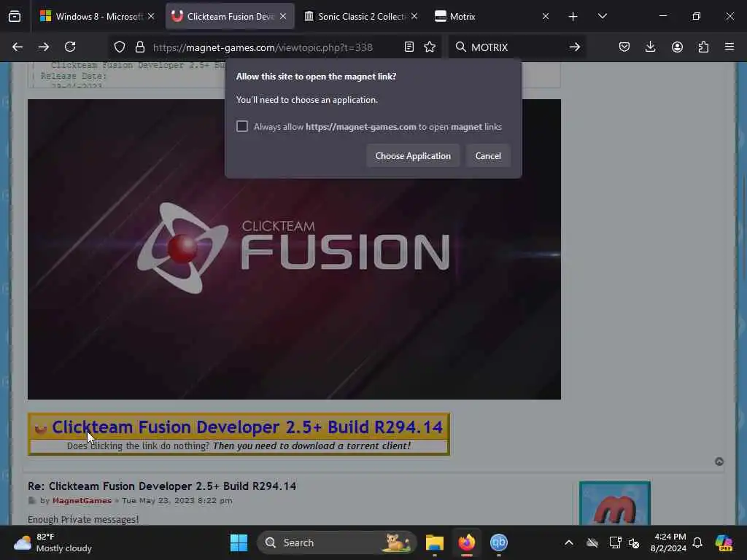Enable always allow magnet links checkbox
This screenshot has height=560, width=747.
(x=242, y=126)
